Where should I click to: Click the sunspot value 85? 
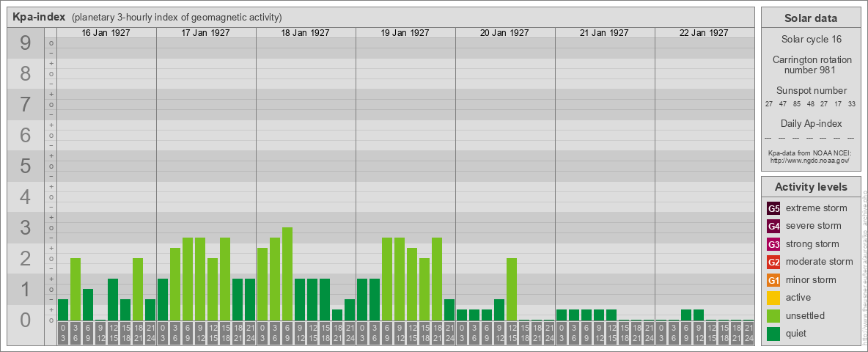click(x=797, y=103)
